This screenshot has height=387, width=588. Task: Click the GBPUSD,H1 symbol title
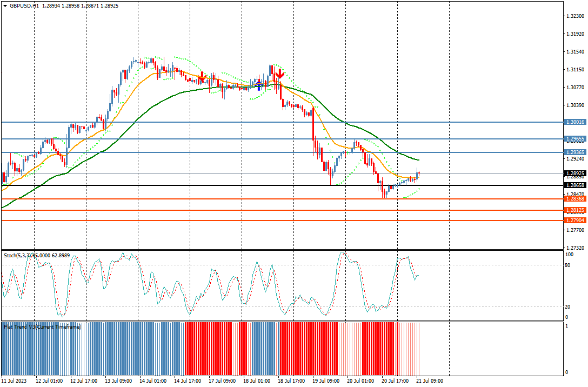(x=24, y=6)
